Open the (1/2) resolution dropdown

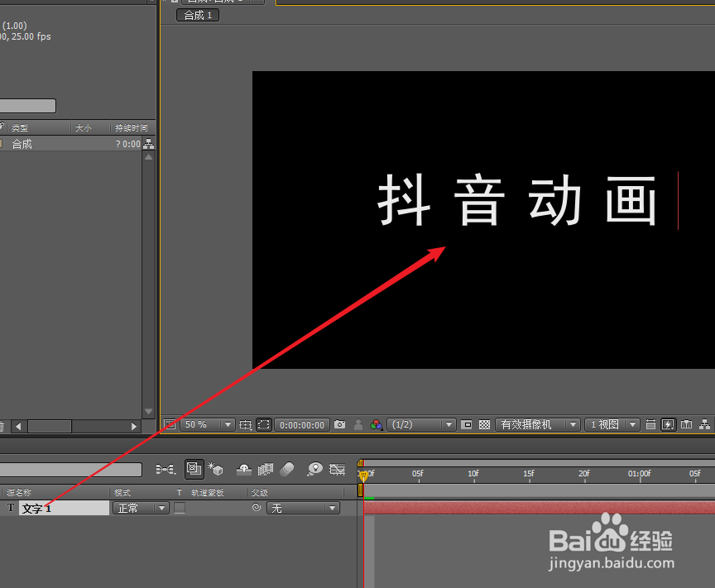(421, 425)
